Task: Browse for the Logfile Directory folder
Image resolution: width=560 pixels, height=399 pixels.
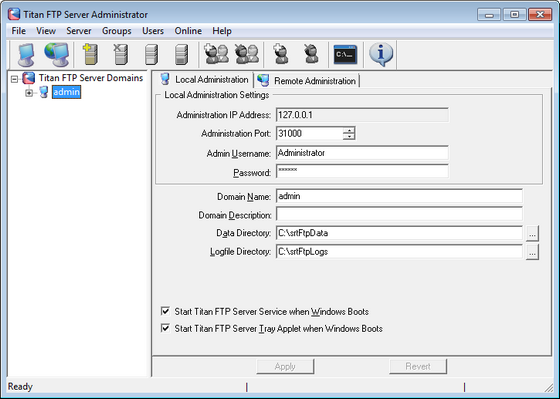Action: [532, 252]
